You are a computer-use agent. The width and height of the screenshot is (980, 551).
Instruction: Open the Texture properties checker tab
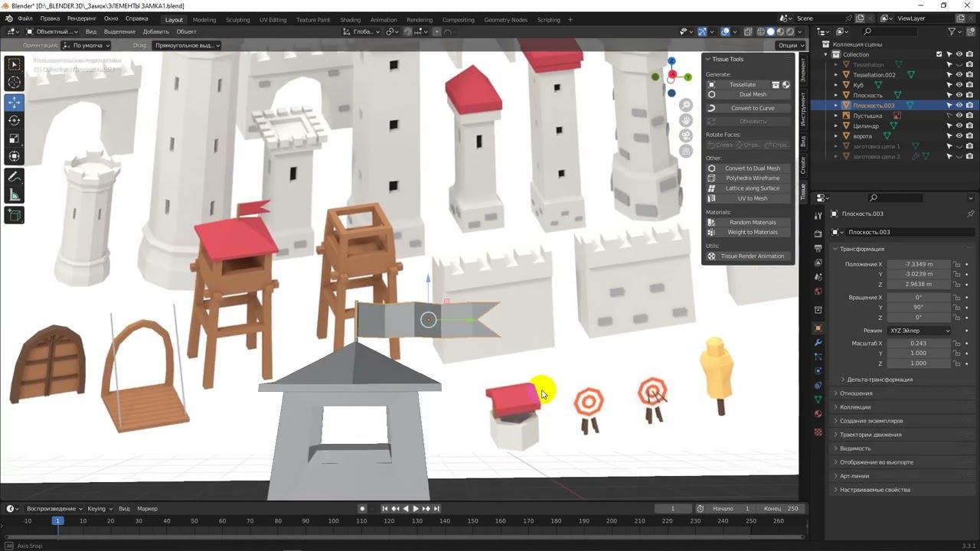click(818, 432)
